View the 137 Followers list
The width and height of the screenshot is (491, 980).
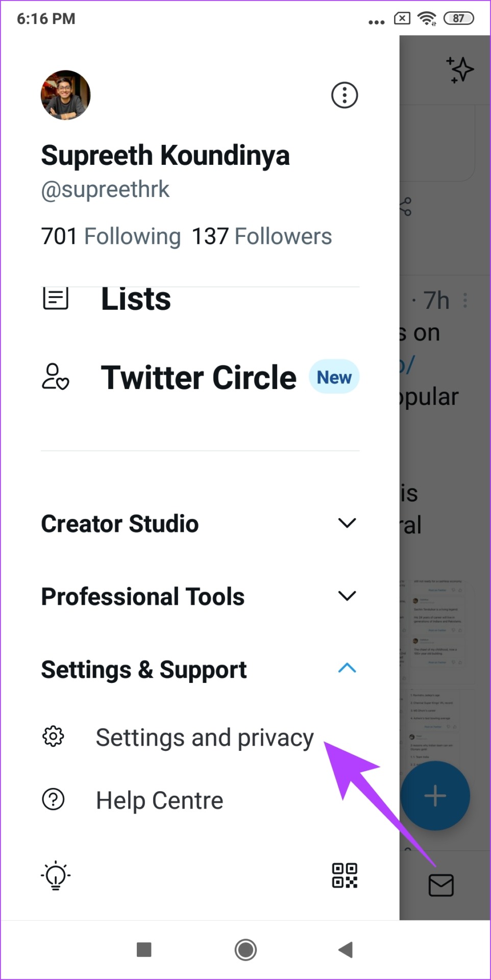coord(261,236)
